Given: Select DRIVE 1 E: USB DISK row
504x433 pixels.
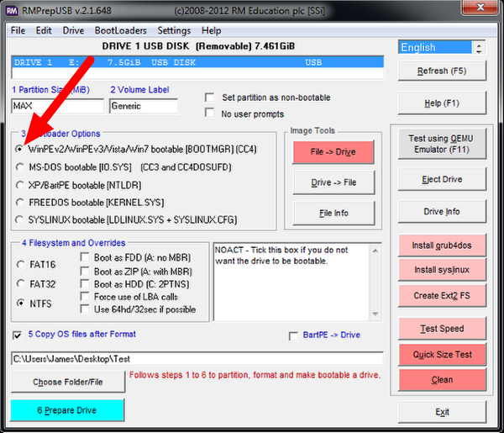Looking at the screenshot, I should (197, 62).
